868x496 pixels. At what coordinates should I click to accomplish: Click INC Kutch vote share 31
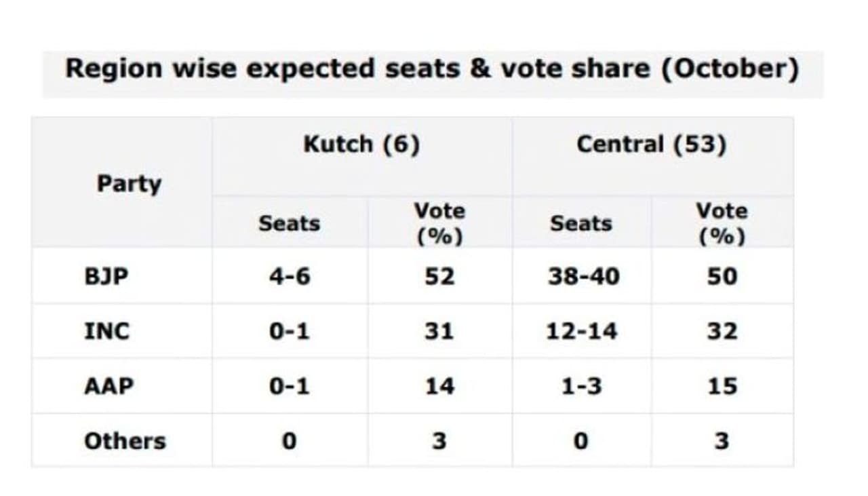pyautogui.click(x=439, y=331)
